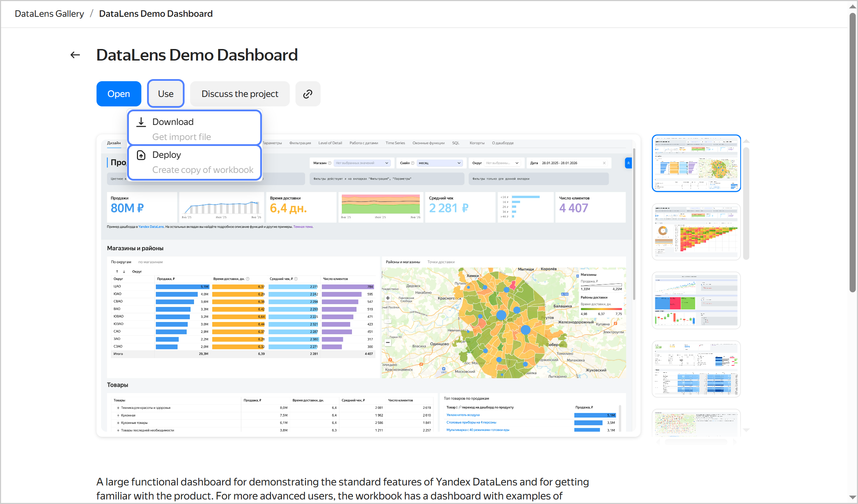This screenshot has height=504, width=858.
Task: Go to DataLens Gallery breadcrumb
Action: coord(49,14)
